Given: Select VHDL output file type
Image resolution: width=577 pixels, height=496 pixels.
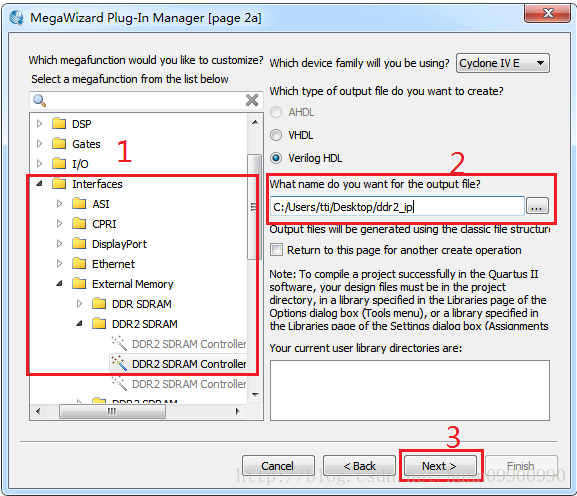Looking at the screenshot, I should (276, 135).
